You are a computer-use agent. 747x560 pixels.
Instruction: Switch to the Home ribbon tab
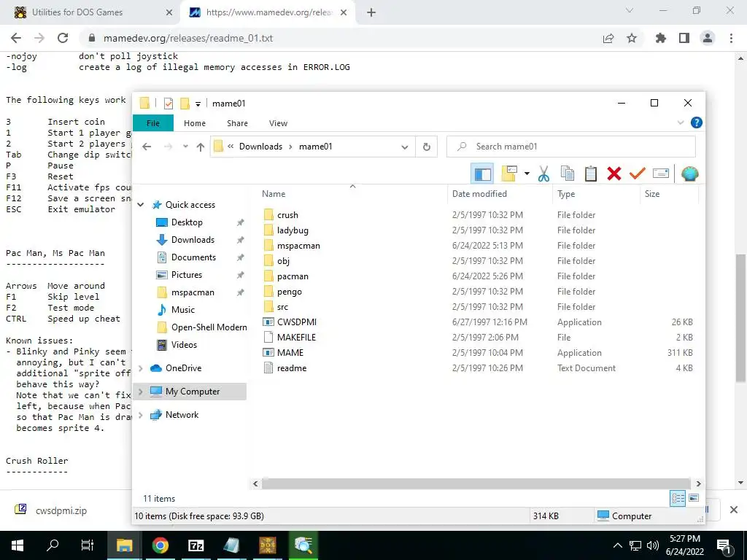194,122
